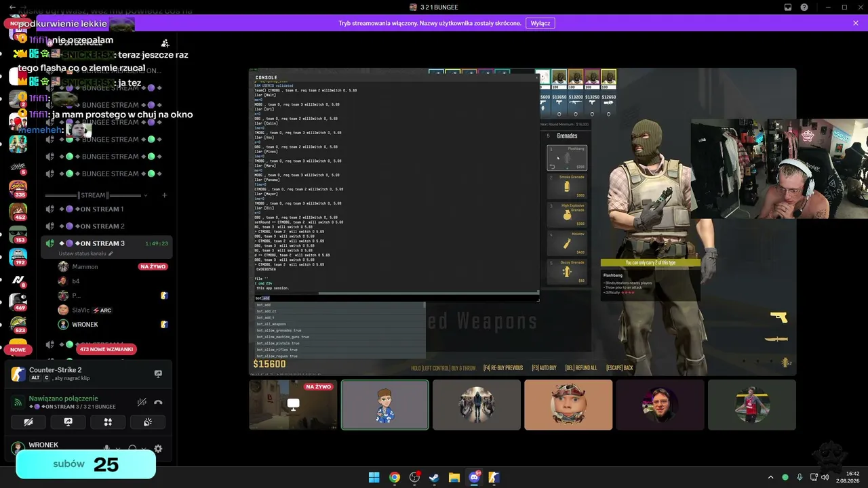The width and height of the screenshot is (868, 488).
Task: Choose bot_allow_grenades true from autocomplete
Action: click(340, 331)
